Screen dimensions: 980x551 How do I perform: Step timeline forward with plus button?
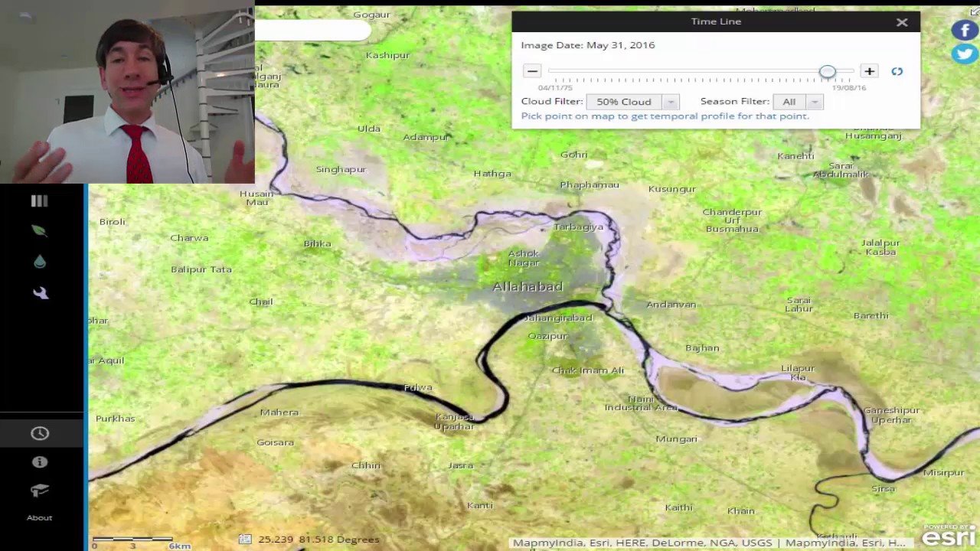(x=869, y=71)
